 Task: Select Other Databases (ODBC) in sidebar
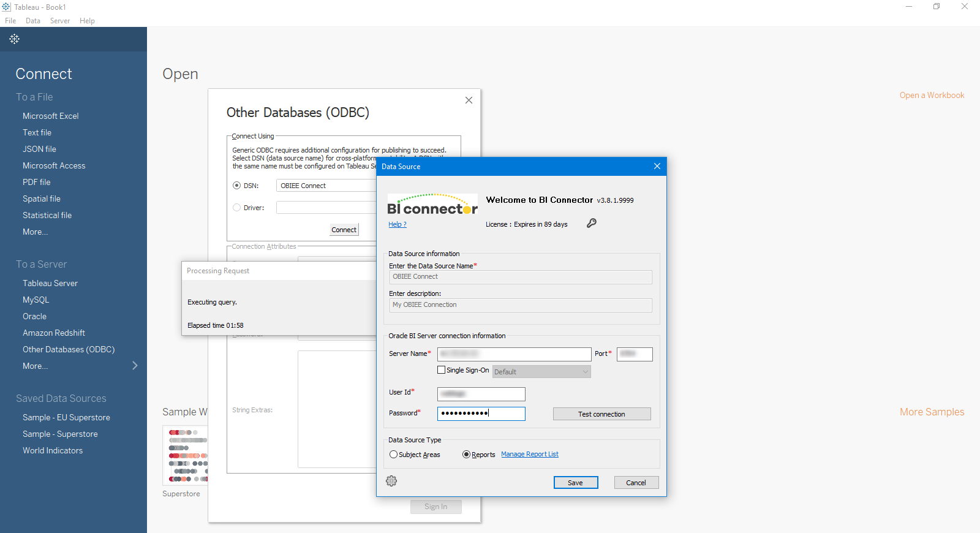coord(69,349)
